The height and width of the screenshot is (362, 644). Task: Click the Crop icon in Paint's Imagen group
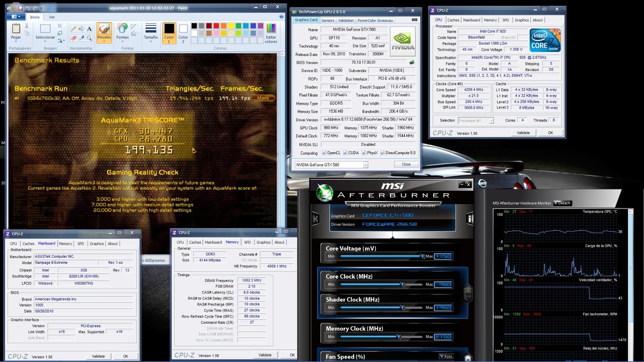click(x=60, y=26)
